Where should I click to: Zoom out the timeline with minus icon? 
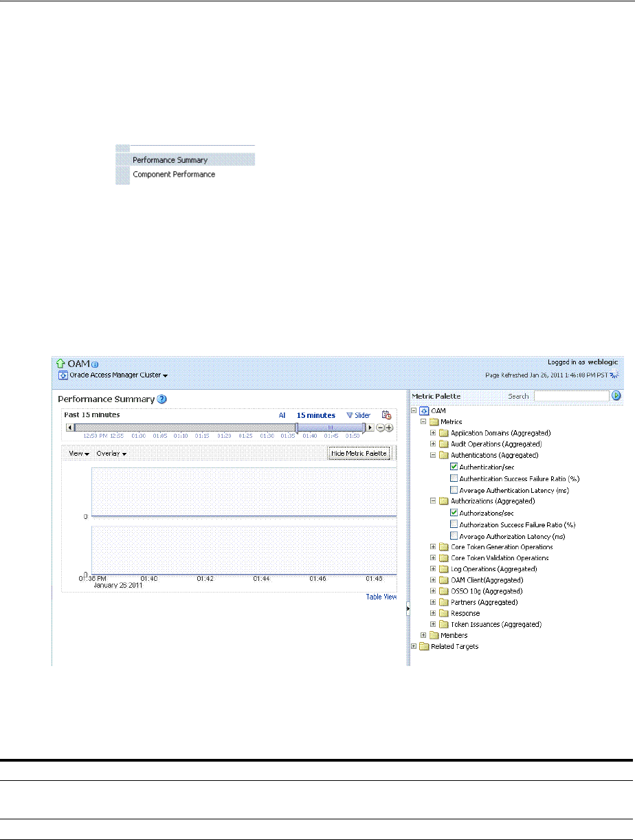(x=380, y=428)
